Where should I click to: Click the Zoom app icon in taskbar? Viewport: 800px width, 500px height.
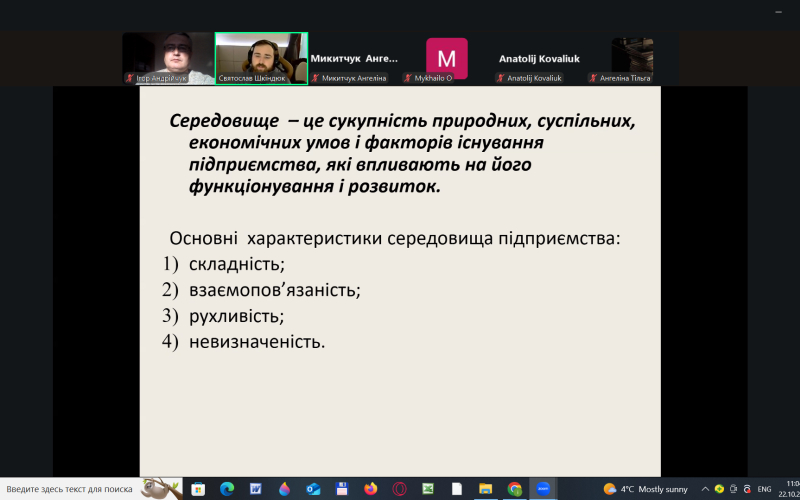pos(544,489)
